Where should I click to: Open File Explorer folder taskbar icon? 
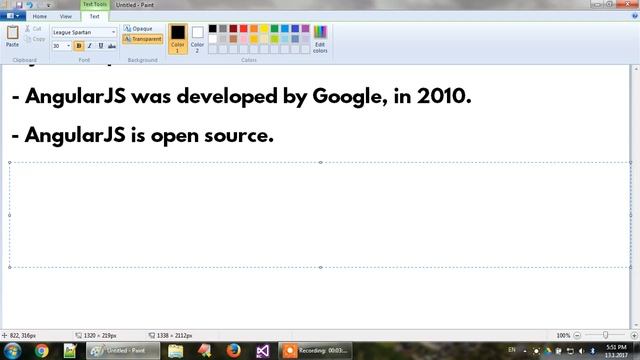point(176,351)
